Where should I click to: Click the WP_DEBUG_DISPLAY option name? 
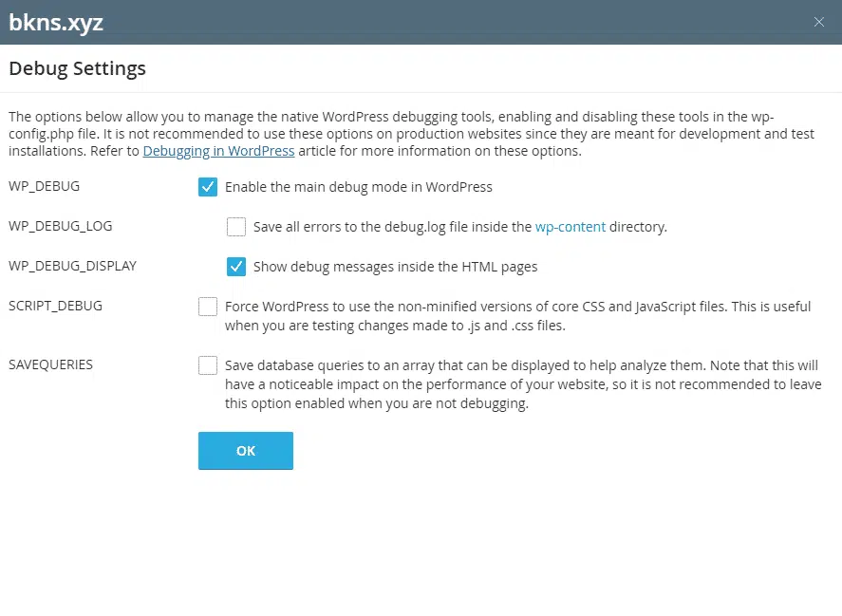pyautogui.click(x=72, y=266)
